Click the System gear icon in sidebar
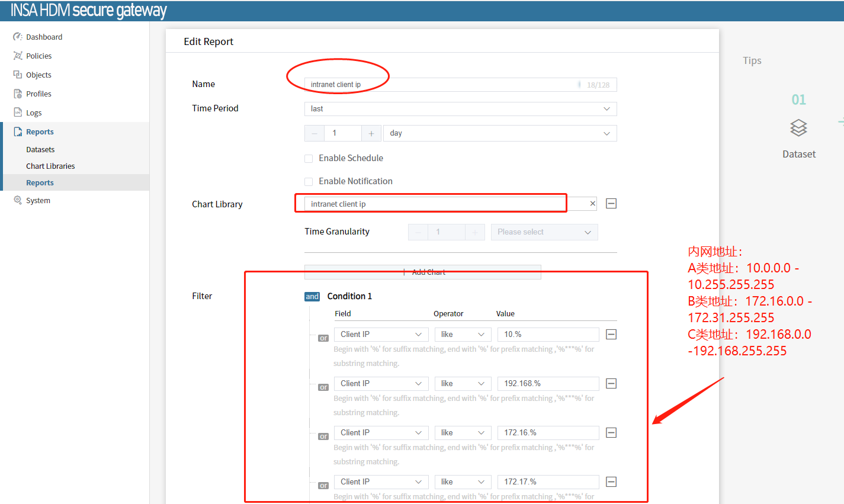This screenshot has height=504, width=844. 18,200
